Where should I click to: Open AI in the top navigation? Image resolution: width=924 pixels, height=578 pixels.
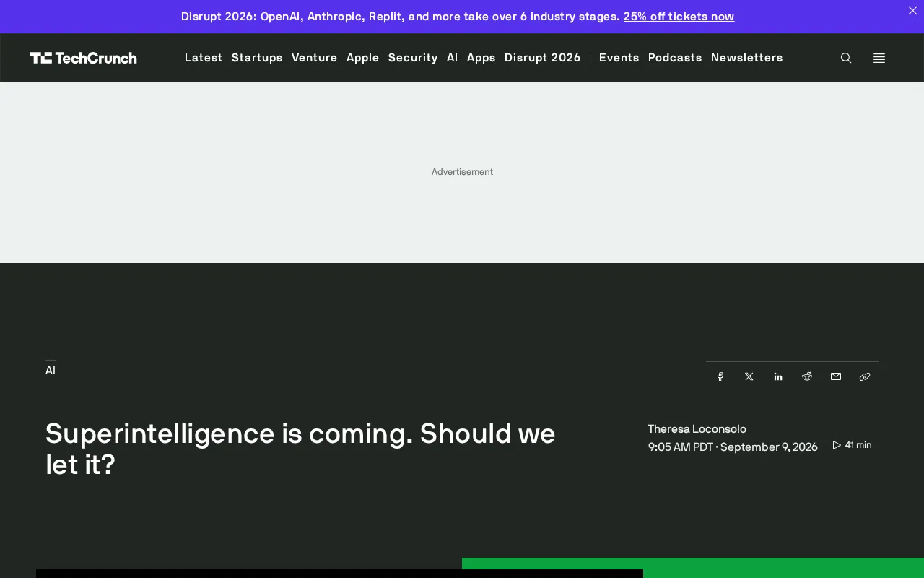453,58
